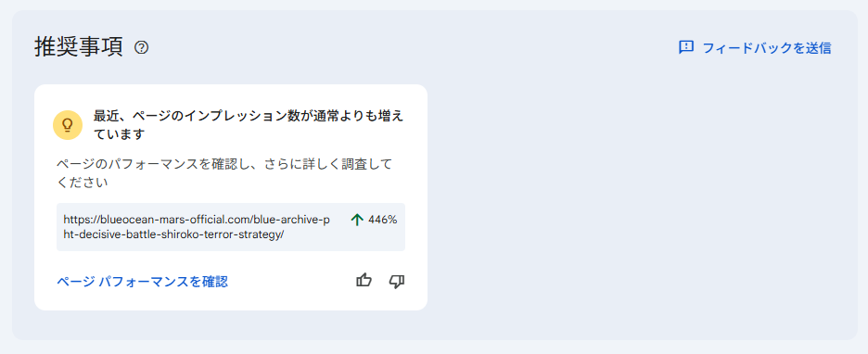Click the 推奨事項 section heading
Image resolution: width=868 pixels, height=354 pixels.
(79, 47)
